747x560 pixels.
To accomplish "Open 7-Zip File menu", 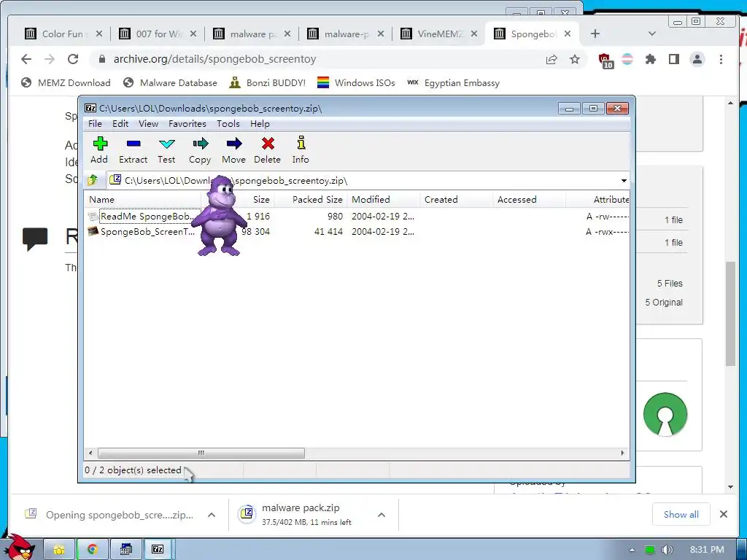I will pyautogui.click(x=95, y=124).
